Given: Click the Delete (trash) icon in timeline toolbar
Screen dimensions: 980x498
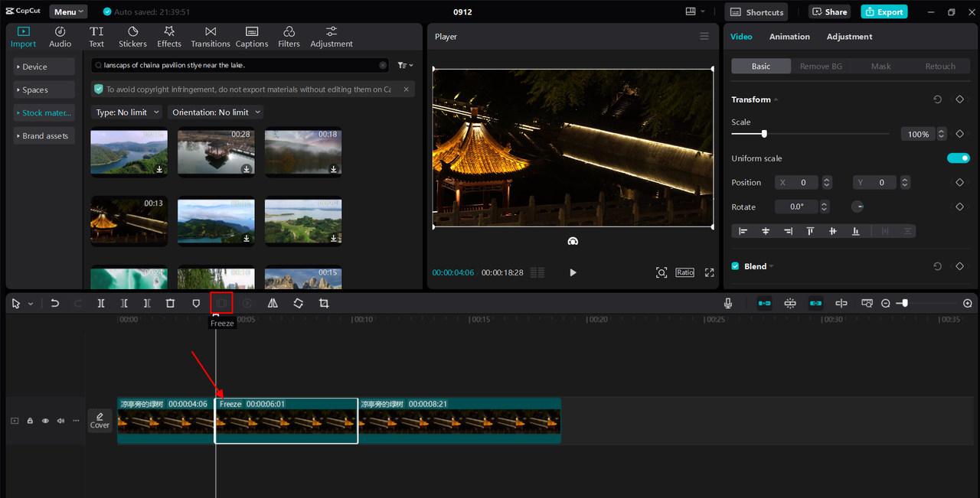Looking at the screenshot, I should pyautogui.click(x=171, y=304).
